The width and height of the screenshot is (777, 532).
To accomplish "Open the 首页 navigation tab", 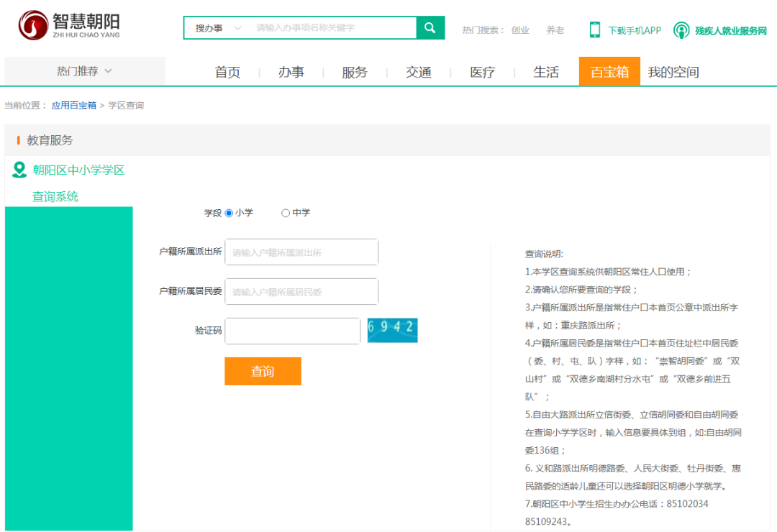I will 227,72.
